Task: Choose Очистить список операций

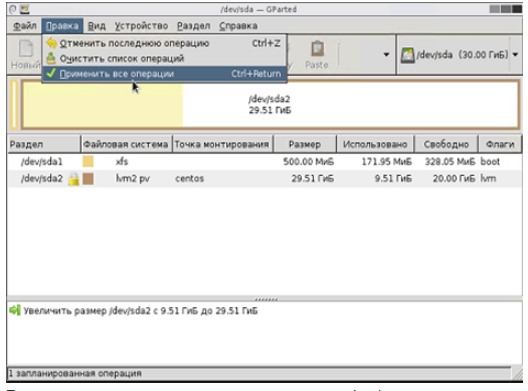Action: pos(164,58)
